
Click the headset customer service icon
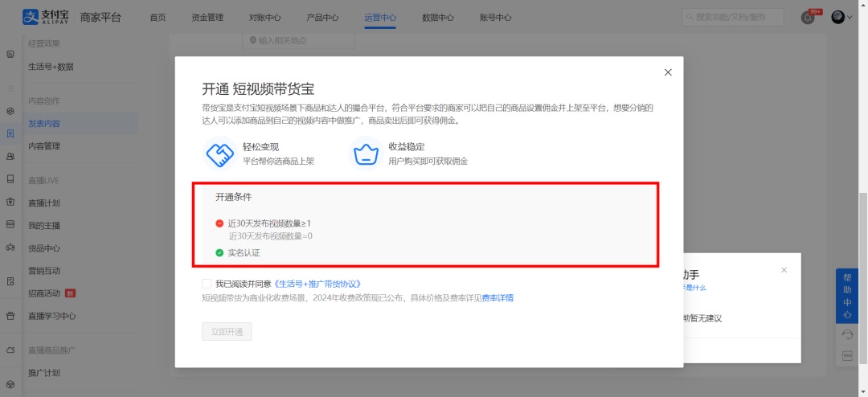pyautogui.click(x=847, y=334)
